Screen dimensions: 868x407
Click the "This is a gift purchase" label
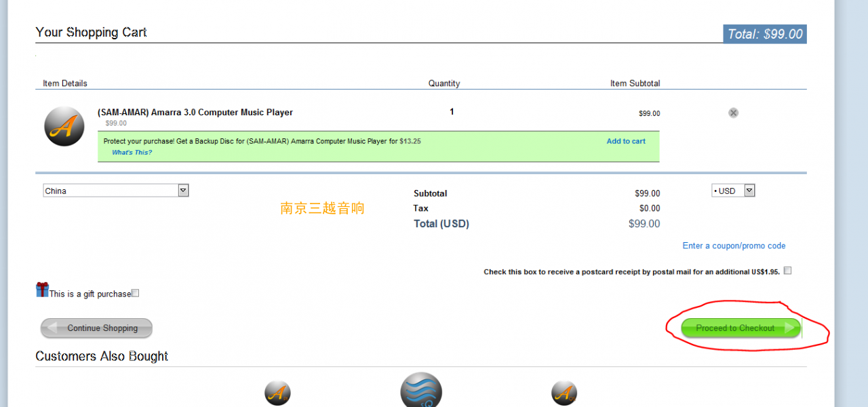tap(90, 294)
